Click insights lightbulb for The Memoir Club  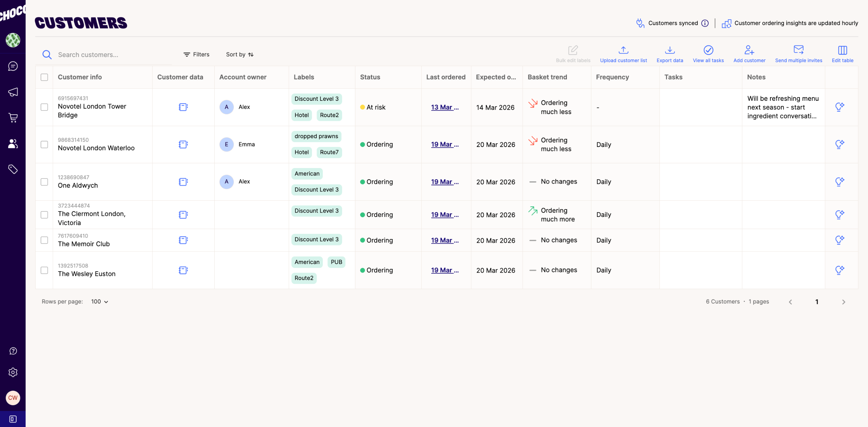[840, 240]
